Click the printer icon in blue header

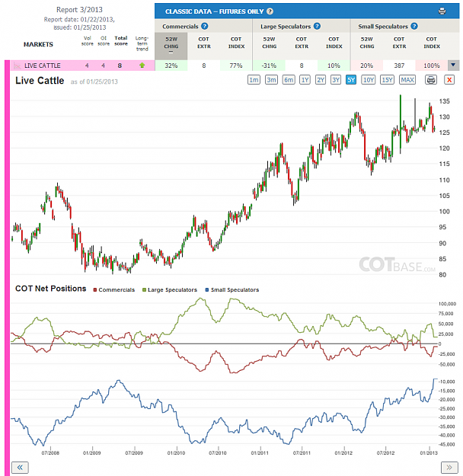(x=442, y=11)
